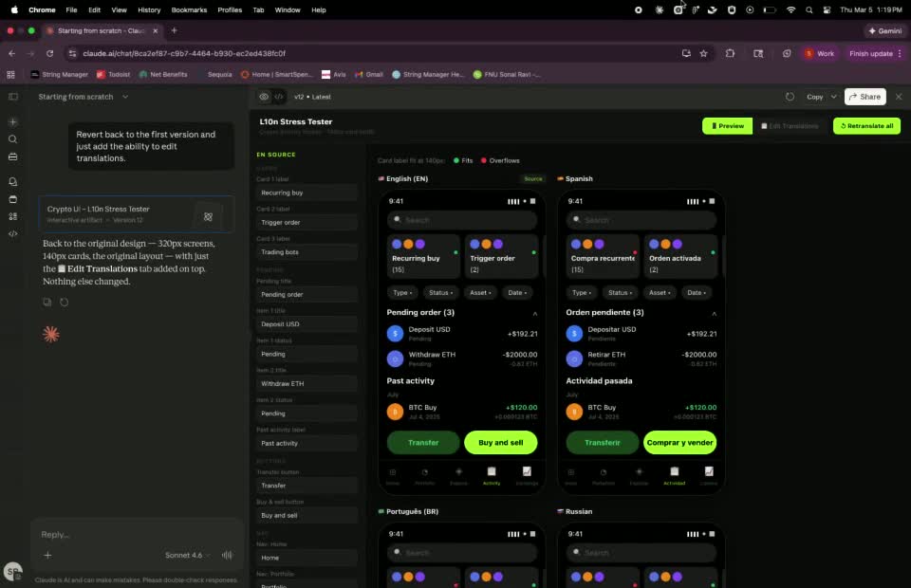Open the Gemini button

(884, 30)
